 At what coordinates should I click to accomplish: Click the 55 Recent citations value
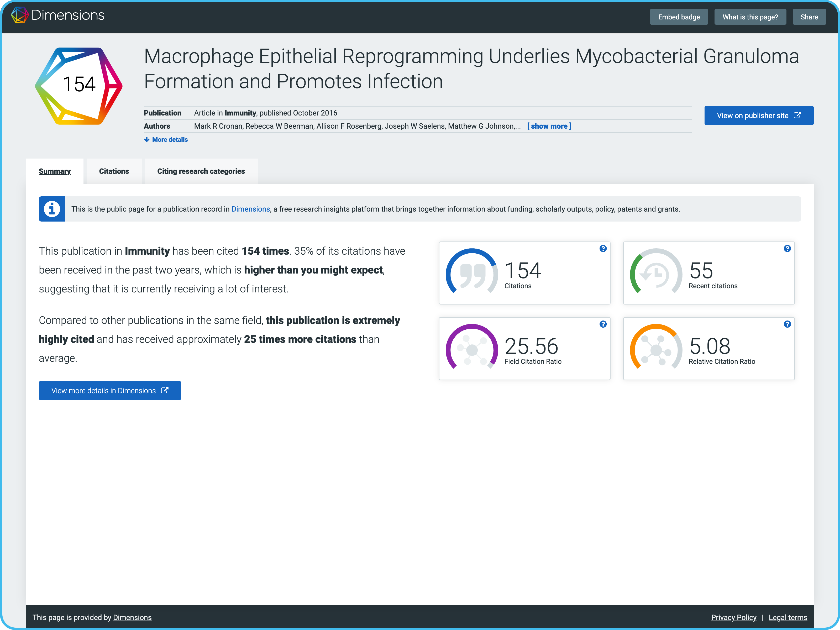pos(701,270)
